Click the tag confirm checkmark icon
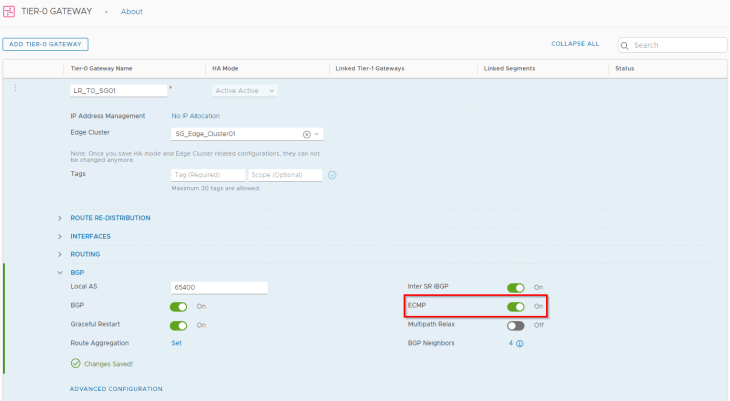 pos(332,174)
